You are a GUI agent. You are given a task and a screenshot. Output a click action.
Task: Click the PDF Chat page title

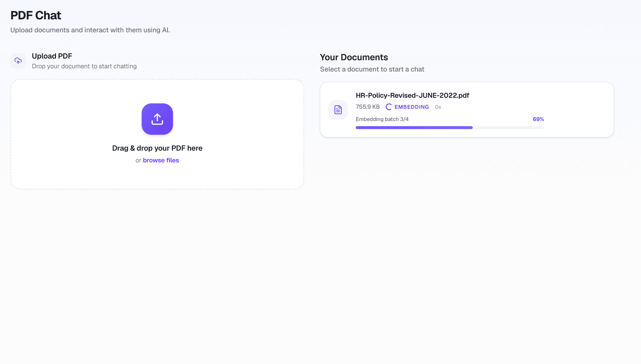tap(36, 15)
